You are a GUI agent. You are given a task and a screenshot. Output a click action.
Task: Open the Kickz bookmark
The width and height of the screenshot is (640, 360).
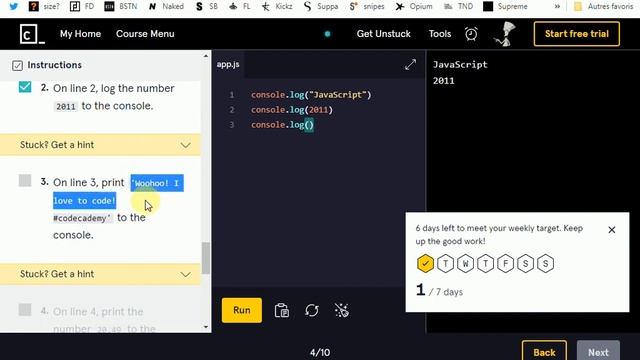[277, 6]
